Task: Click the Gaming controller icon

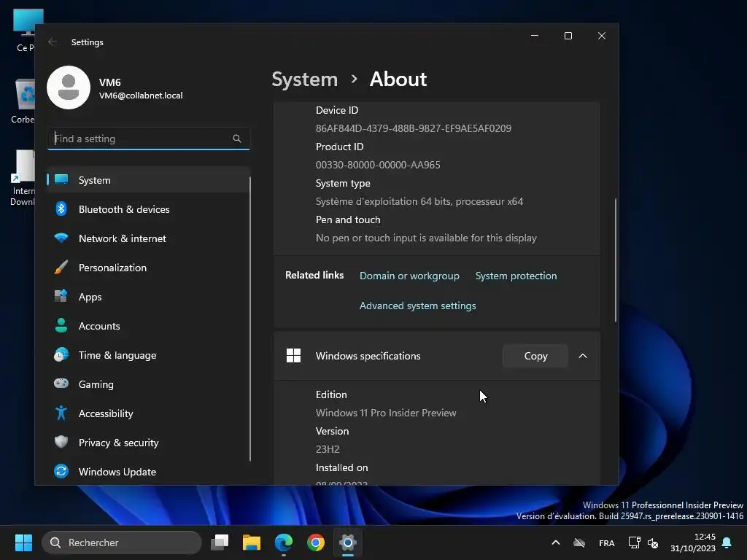Action: (x=61, y=384)
